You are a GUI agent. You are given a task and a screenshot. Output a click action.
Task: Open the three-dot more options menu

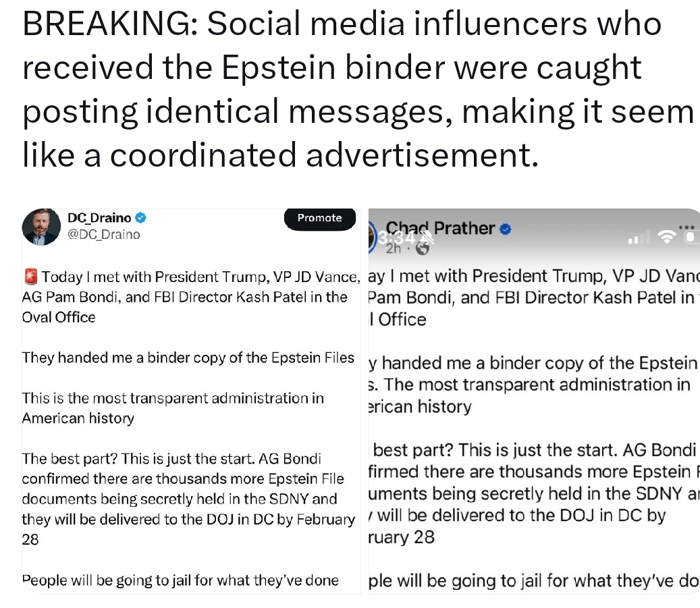coord(686,226)
